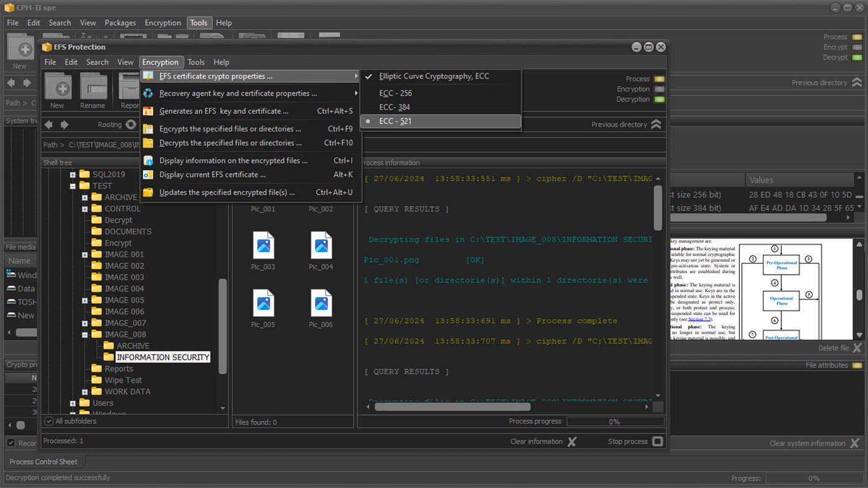The image size is (868, 488).
Task: Click the Stop process icon
Action: (658, 441)
